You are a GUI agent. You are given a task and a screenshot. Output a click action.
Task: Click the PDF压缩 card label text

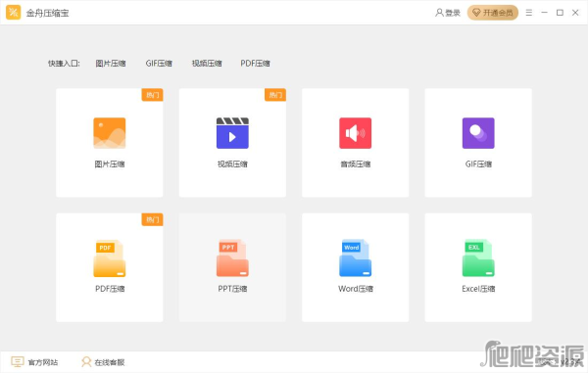point(110,289)
